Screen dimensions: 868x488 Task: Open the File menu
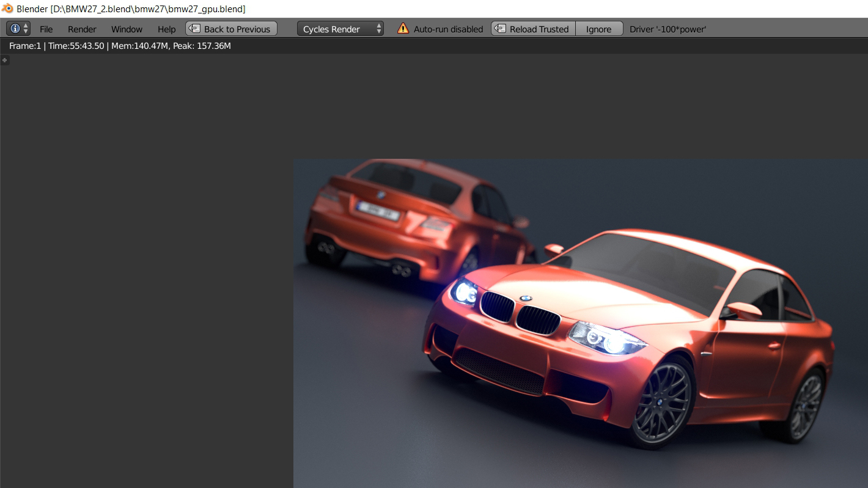[46, 29]
